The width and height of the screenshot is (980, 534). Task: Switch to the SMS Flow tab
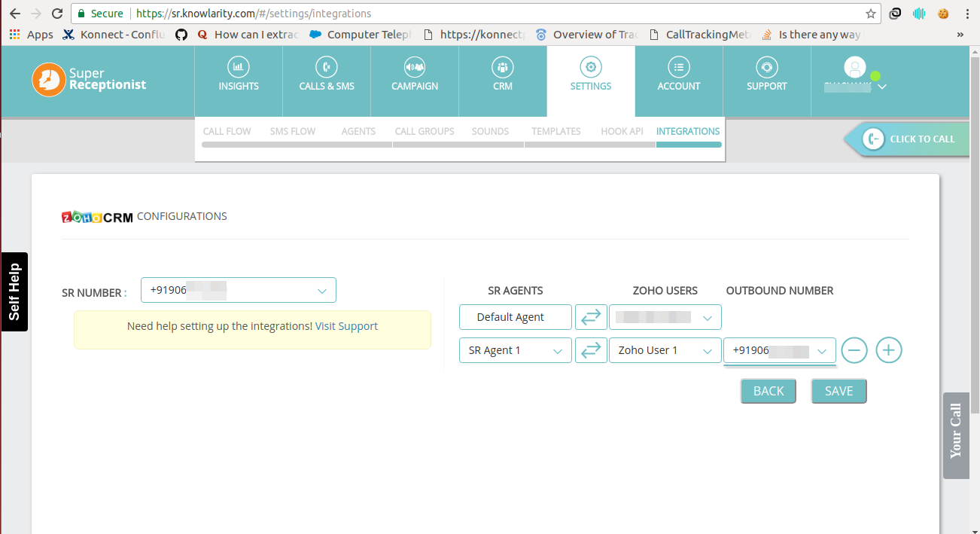click(293, 131)
